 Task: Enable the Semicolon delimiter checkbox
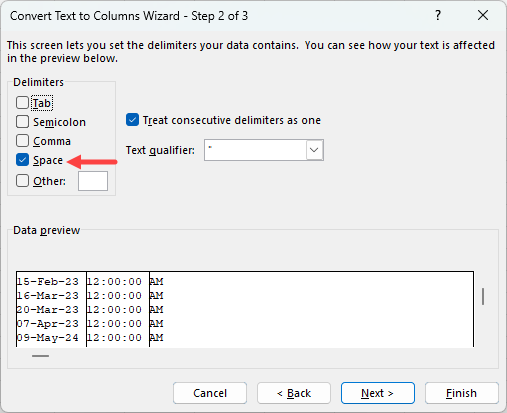point(22,122)
